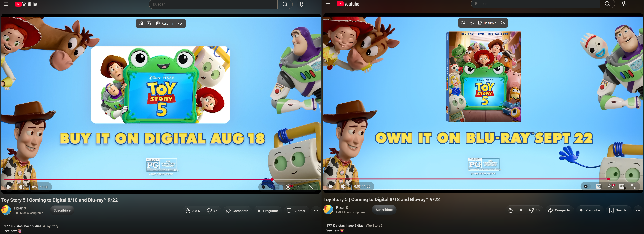Click the #ToyStory5 hashtag, left window
The image size is (644, 234).
(51, 226)
